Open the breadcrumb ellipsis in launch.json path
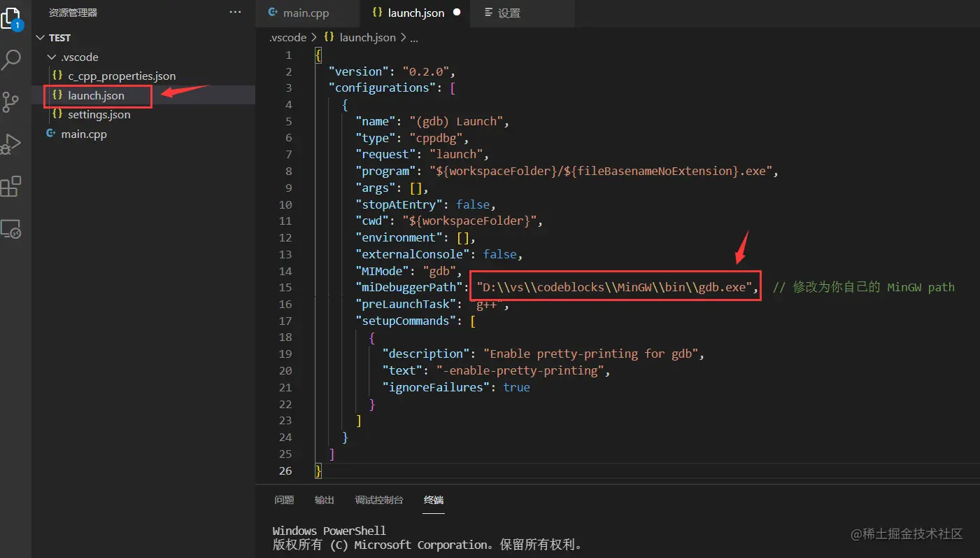Viewport: 980px width, 558px height. pos(413,37)
